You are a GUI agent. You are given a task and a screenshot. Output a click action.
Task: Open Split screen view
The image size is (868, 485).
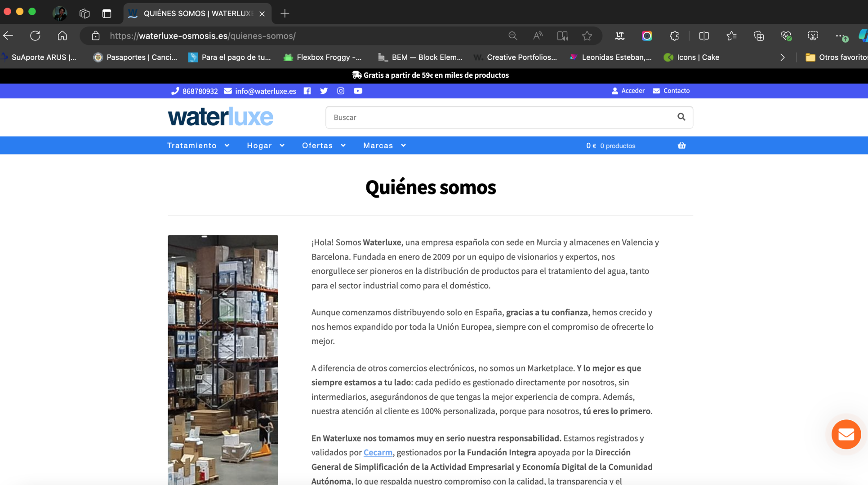704,36
